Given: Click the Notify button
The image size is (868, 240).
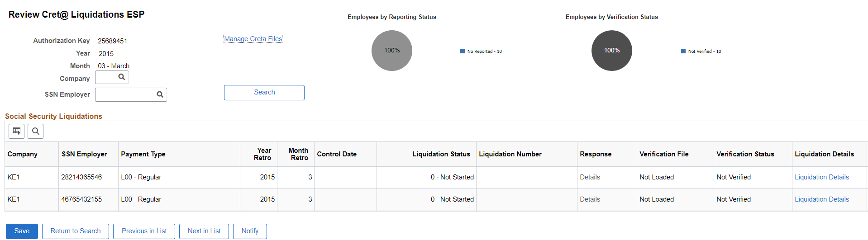Looking at the screenshot, I should tap(250, 231).
